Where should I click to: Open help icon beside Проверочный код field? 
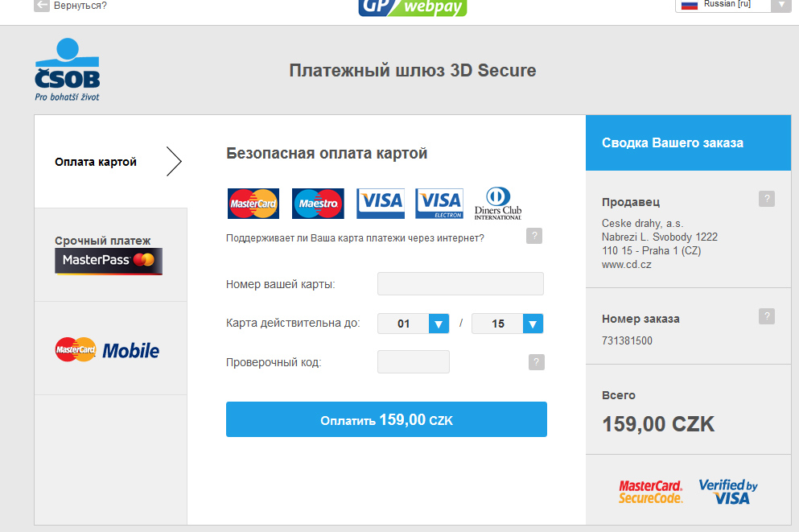coord(536,362)
